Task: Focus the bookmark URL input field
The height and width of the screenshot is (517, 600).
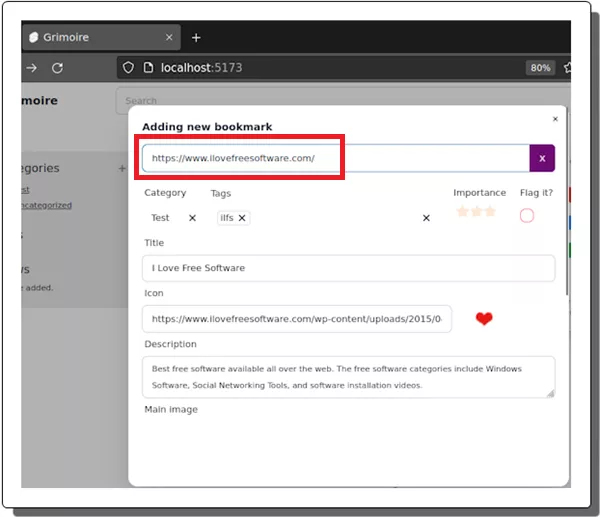Action: click(x=335, y=158)
